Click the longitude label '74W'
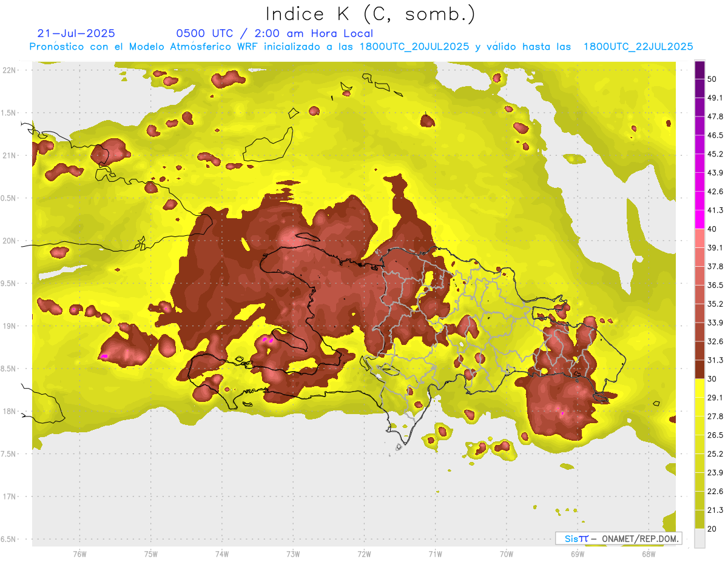 point(222,554)
